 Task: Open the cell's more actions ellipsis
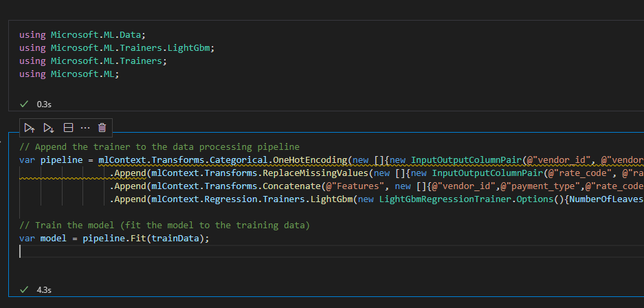tap(85, 128)
